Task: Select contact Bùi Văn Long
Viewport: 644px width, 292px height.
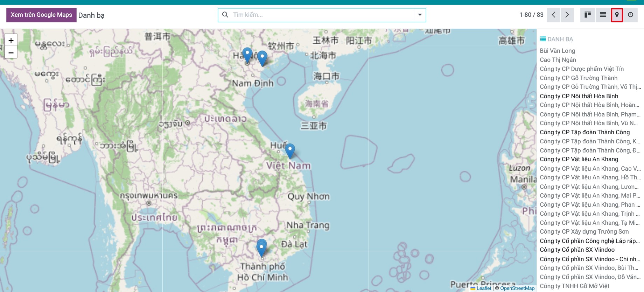Action: (x=558, y=51)
